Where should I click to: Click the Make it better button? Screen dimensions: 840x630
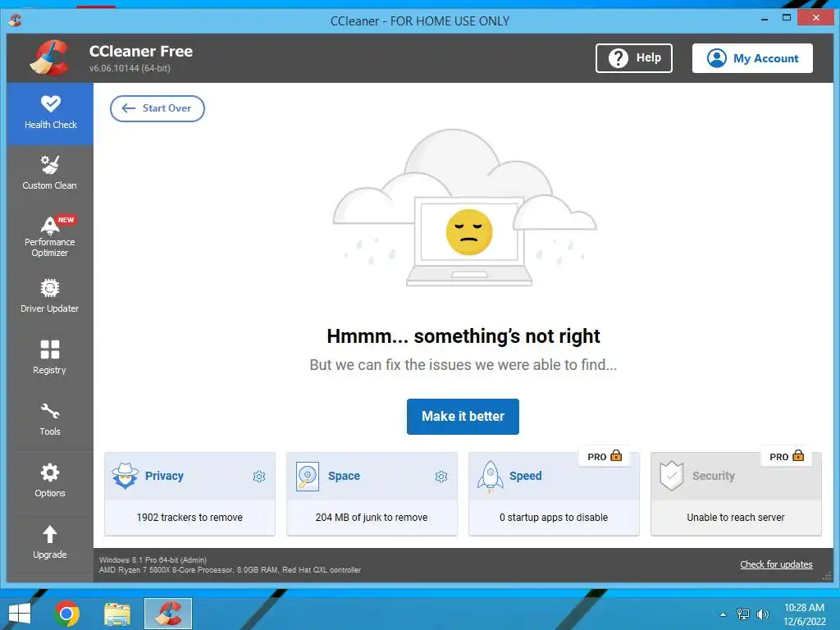(x=463, y=416)
